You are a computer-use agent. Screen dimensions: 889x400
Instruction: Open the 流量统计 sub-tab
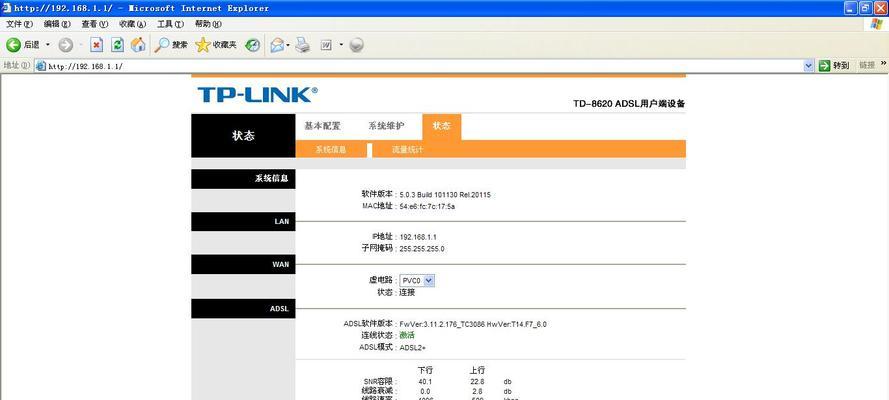(407, 150)
